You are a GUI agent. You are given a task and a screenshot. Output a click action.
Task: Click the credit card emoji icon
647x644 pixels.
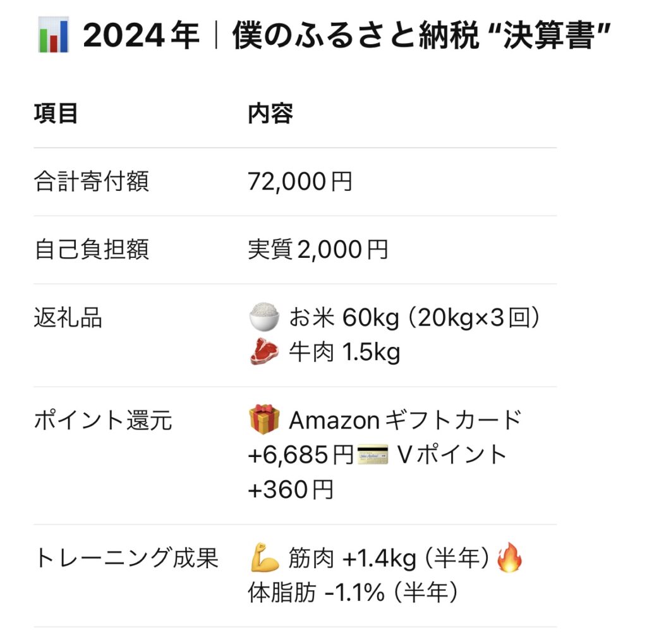point(373,454)
